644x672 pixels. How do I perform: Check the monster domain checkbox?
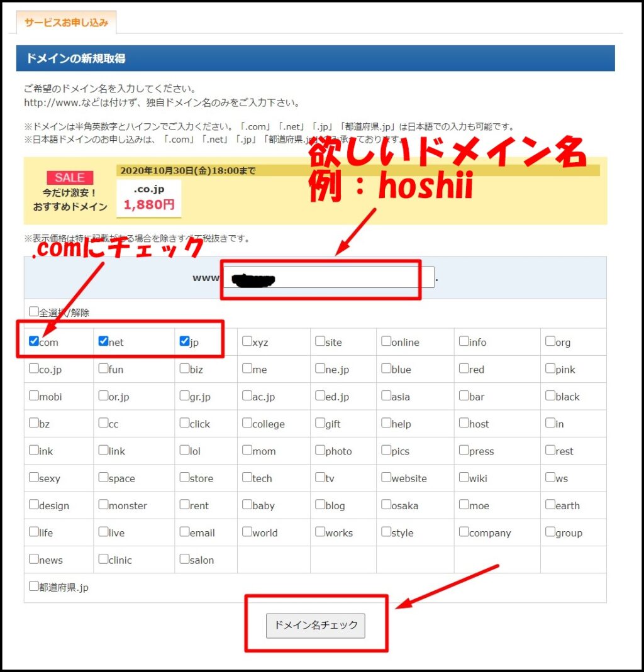coord(103,504)
